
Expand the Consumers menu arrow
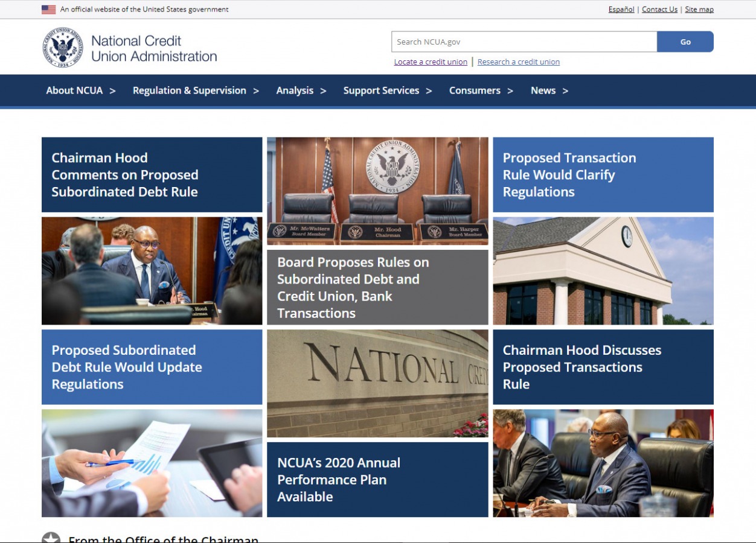click(x=510, y=91)
